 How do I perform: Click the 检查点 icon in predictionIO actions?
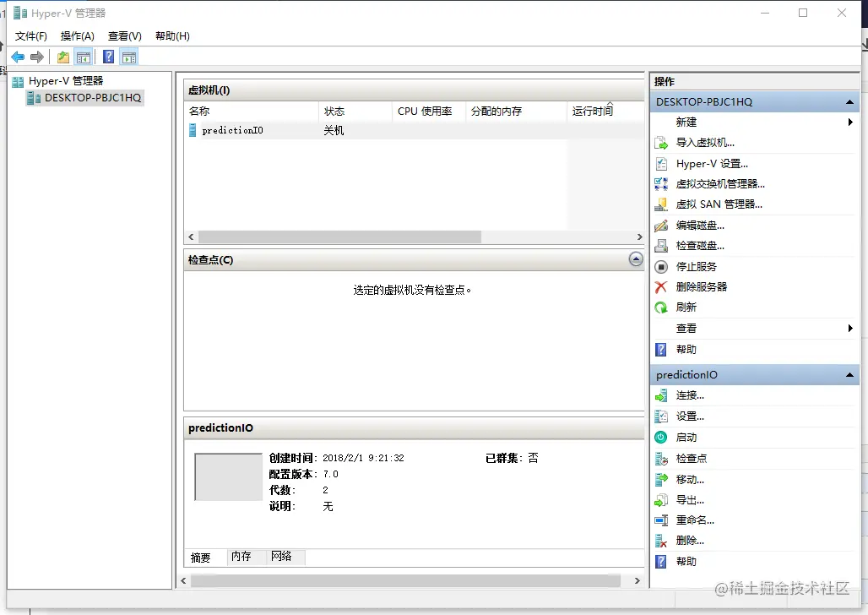(661, 459)
